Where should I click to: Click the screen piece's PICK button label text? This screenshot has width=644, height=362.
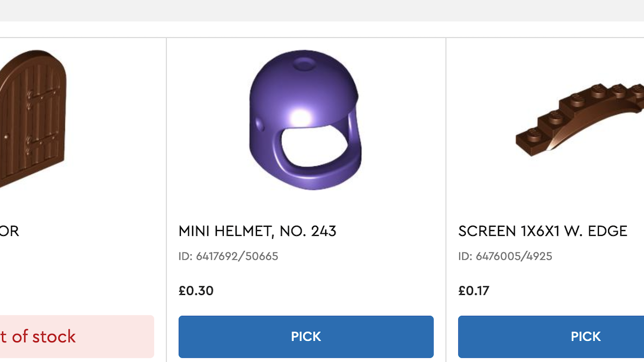586,336
